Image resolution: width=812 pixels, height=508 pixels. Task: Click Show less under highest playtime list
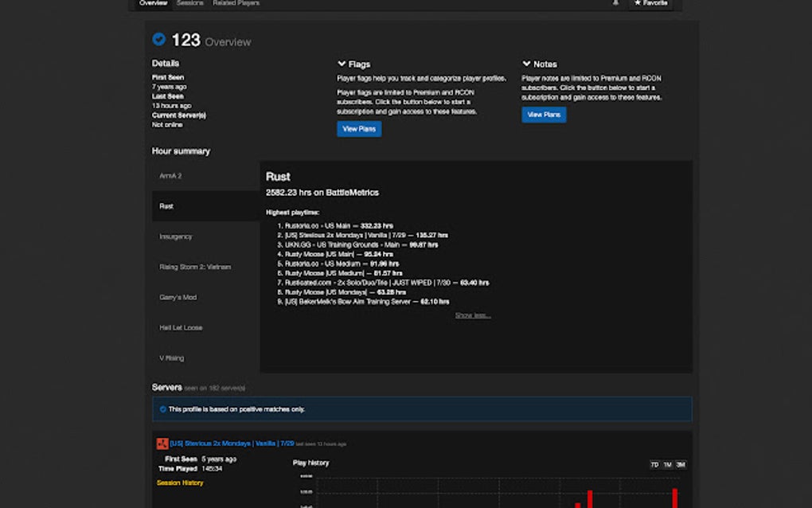tap(472, 315)
